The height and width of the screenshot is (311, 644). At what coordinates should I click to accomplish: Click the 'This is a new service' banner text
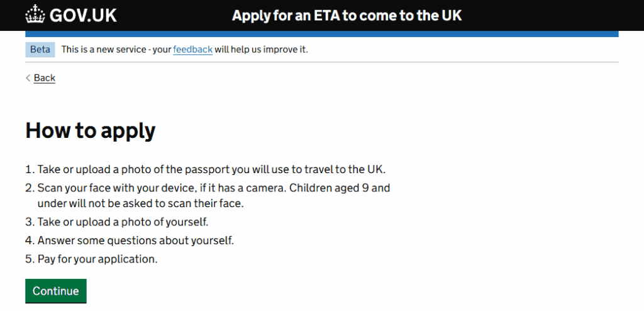pyautogui.click(x=116, y=49)
